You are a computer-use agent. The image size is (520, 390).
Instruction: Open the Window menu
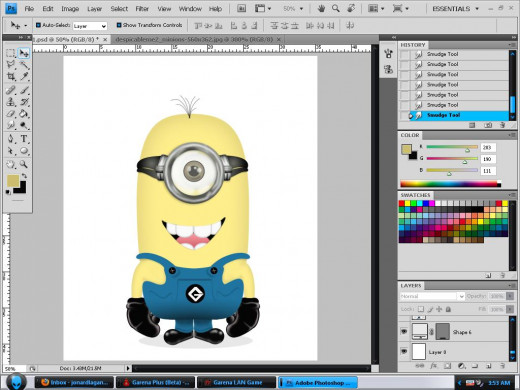[x=190, y=9]
